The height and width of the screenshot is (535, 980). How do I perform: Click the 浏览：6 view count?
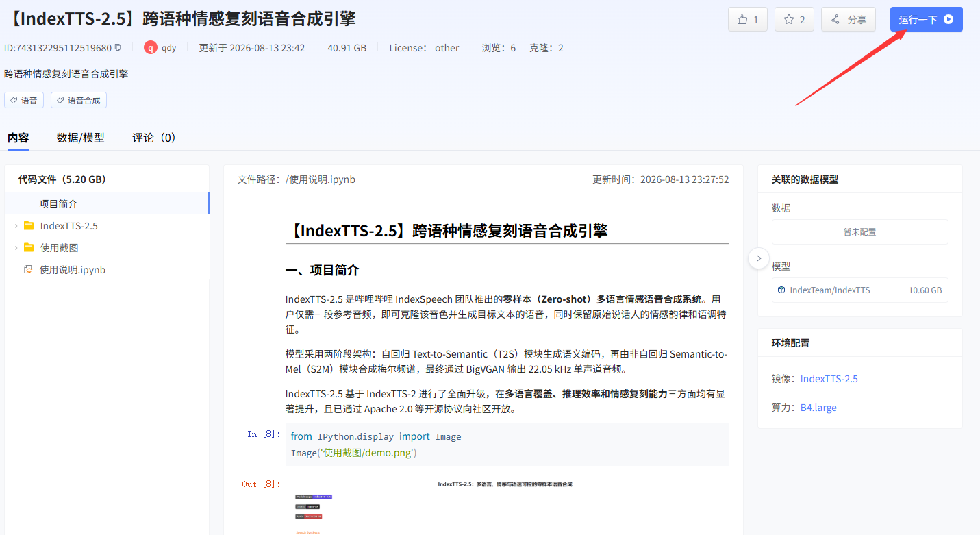499,48
